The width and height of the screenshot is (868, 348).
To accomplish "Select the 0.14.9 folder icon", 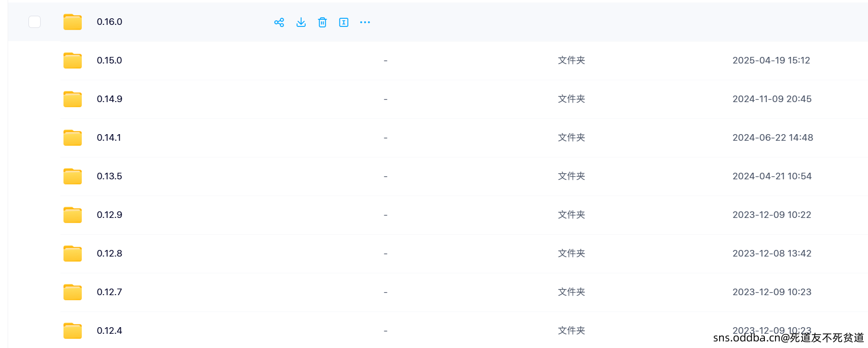I will click(x=73, y=99).
